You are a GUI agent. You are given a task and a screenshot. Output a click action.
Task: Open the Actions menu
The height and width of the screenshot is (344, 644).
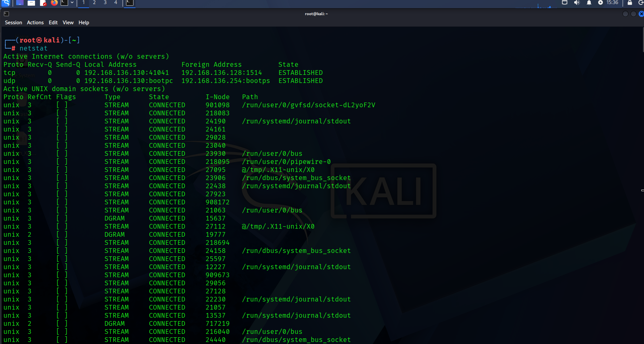point(35,23)
